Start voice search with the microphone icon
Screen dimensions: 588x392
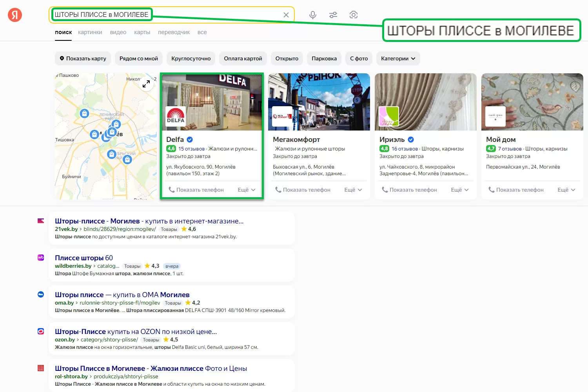click(x=313, y=15)
